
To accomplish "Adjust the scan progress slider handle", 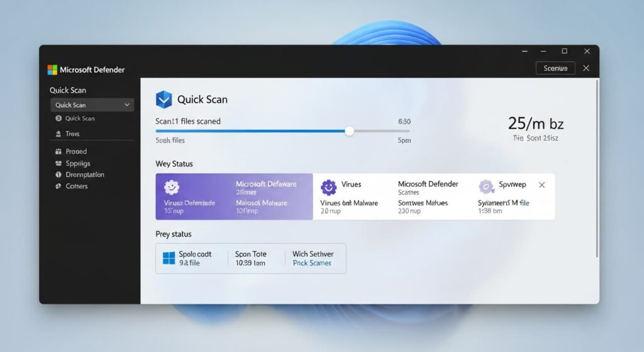I will [350, 131].
